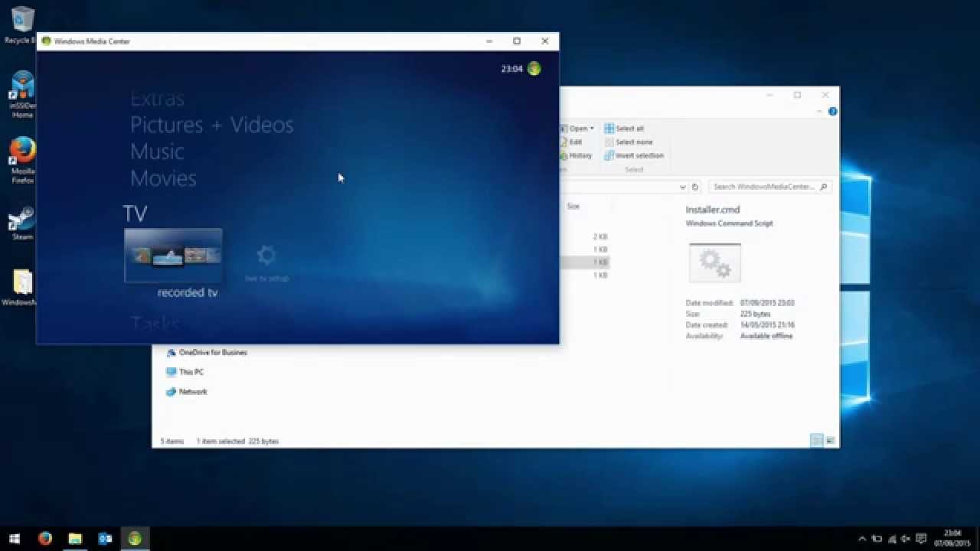
Task: Click the Invert selection icon
Action: coord(609,155)
